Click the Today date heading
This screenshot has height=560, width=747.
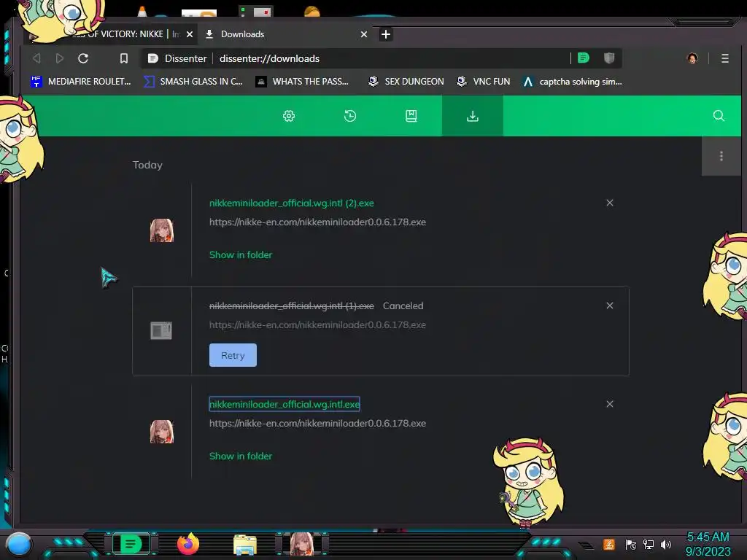tap(147, 166)
